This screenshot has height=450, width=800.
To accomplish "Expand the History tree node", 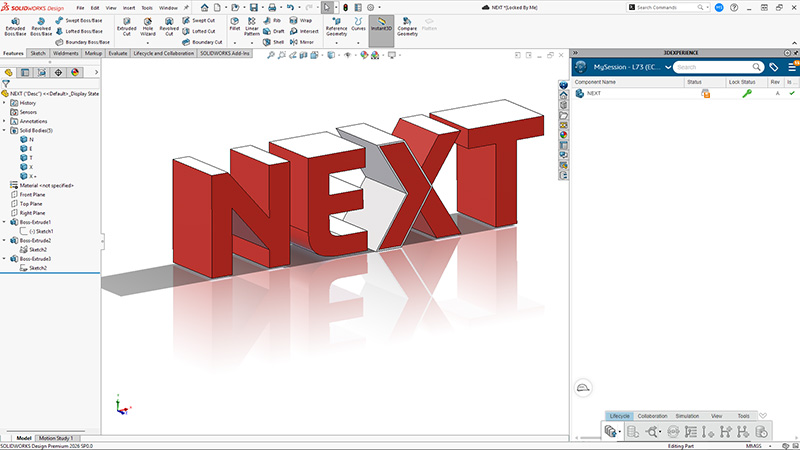I will click(4, 103).
